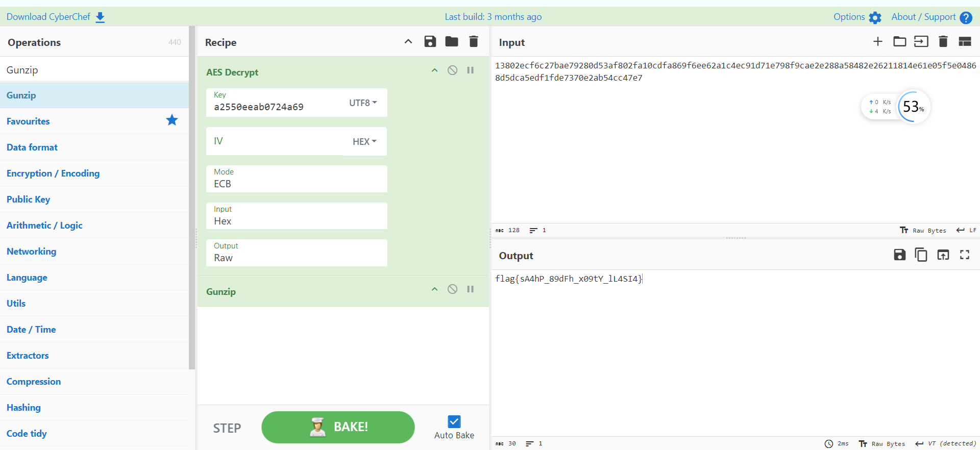The image size is (980, 450).
Task: Open folder as input icon
Action: [x=900, y=42]
